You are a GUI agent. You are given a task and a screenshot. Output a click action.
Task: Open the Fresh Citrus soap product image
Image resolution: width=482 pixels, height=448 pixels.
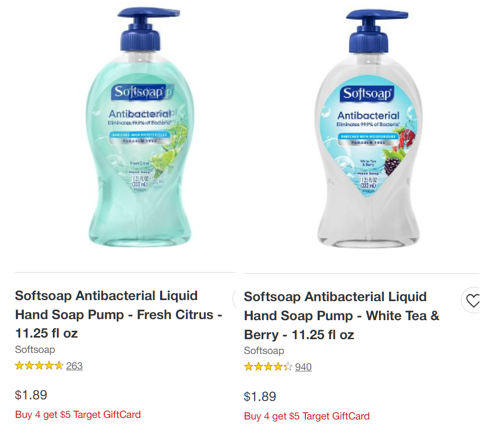(x=140, y=127)
